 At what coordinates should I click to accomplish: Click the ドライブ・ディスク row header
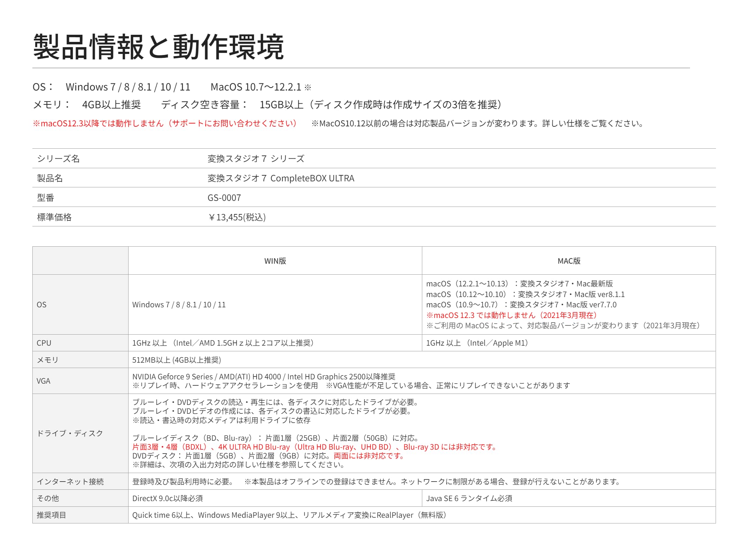[70, 433]
